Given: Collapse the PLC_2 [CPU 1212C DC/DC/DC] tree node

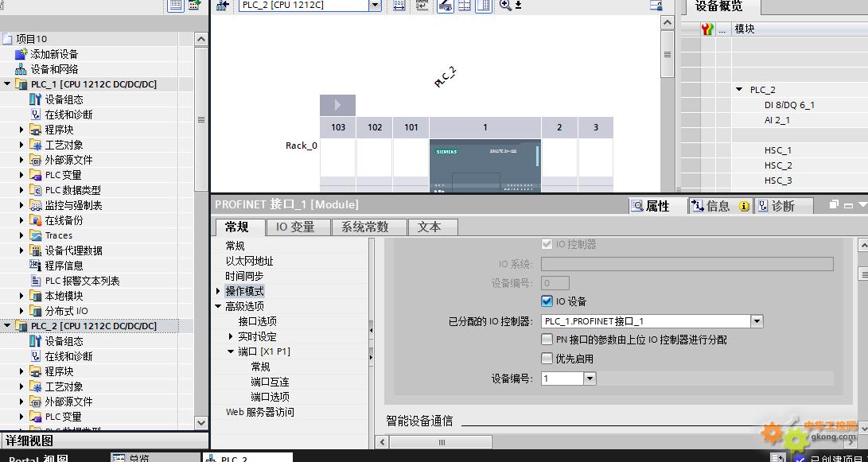Looking at the screenshot, I should point(7,326).
